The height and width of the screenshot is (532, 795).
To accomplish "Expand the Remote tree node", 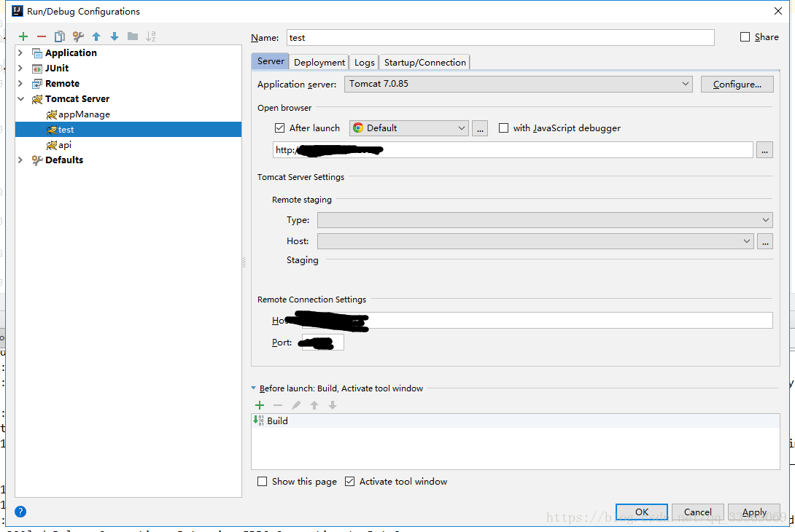I will click(20, 83).
